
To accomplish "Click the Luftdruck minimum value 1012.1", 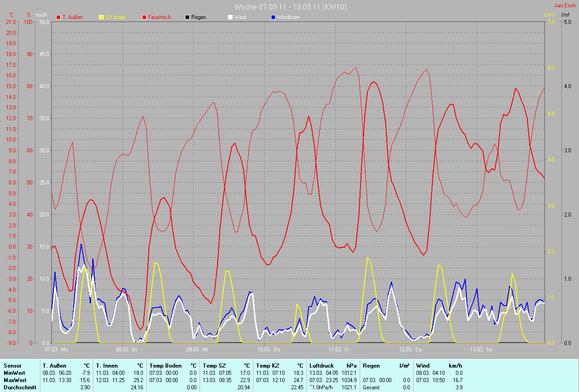I will point(350,373).
